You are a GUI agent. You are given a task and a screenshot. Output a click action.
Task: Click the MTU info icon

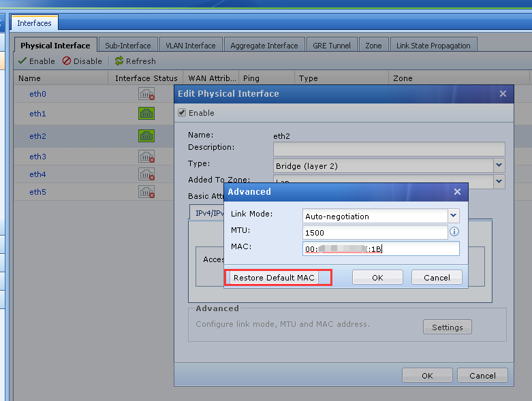tap(454, 231)
